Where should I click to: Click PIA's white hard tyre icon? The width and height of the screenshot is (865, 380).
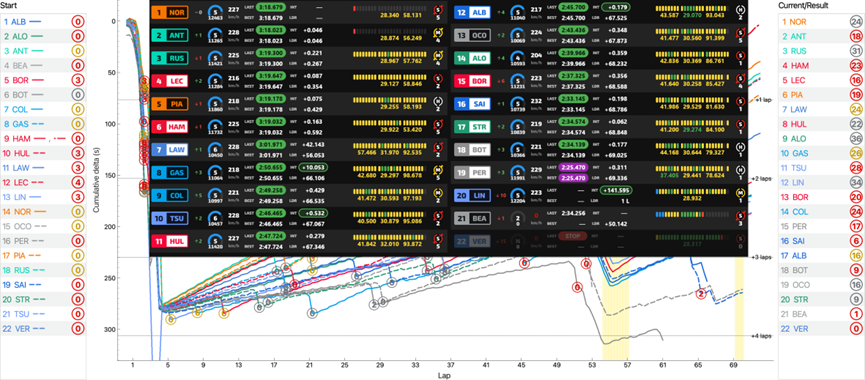point(439,102)
